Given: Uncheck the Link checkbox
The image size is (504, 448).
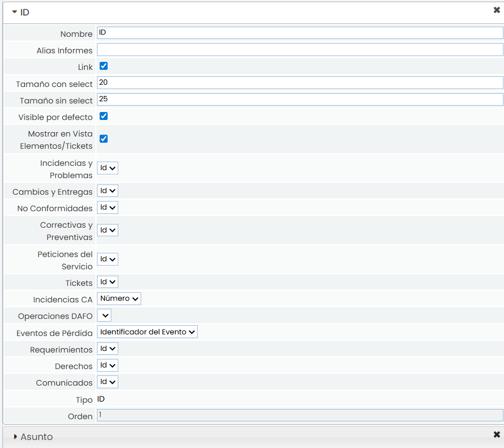Looking at the screenshot, I should [104, 66].
